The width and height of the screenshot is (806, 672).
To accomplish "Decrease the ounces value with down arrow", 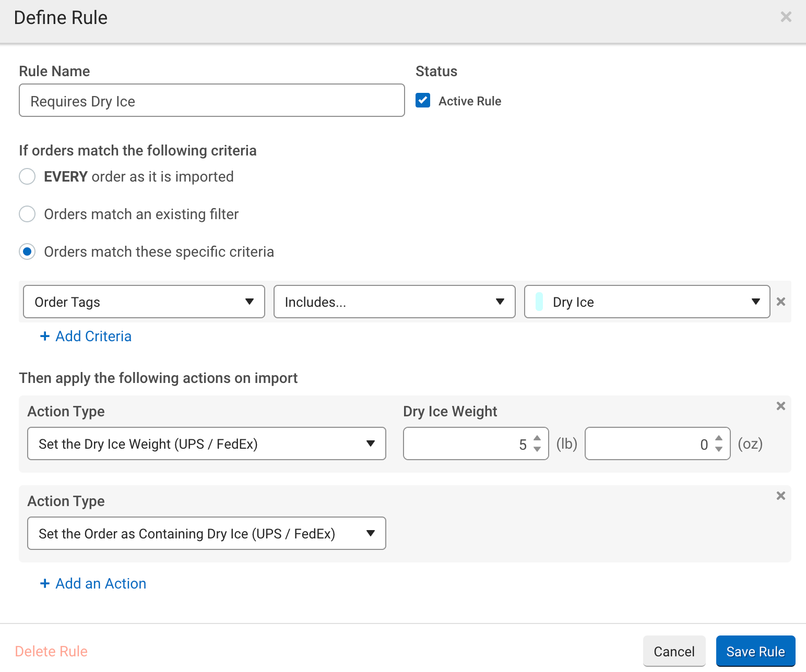I will coord(719,449).
